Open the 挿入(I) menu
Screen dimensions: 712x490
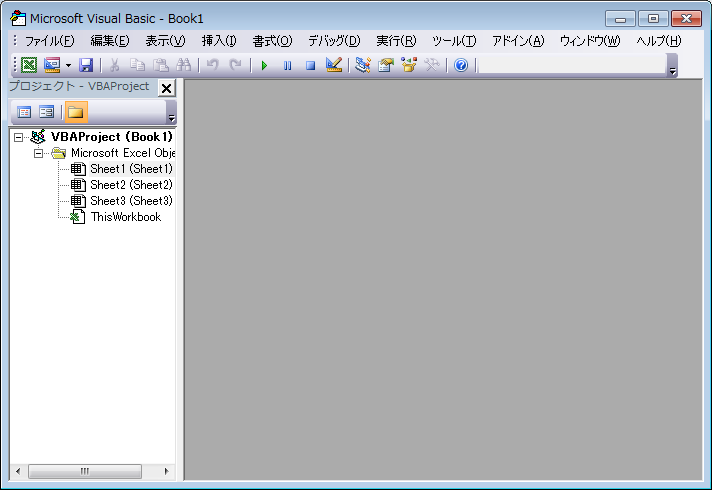(219, 41)
